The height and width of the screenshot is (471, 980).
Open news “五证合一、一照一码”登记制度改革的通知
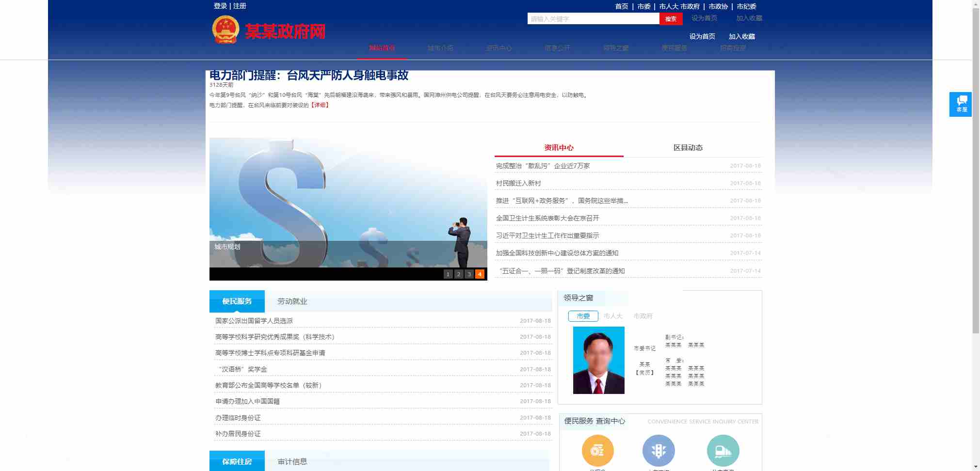(561, 271)
